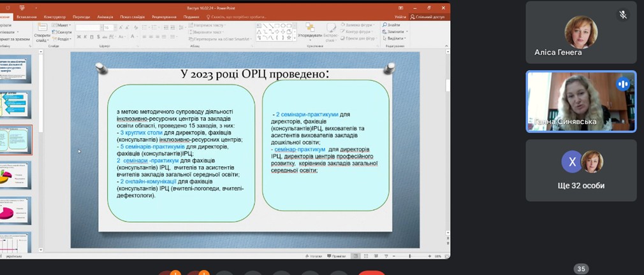Click the Create Slide (Створити слайд) button
This screenshot has width=644, height=275.
click(42, 32)
